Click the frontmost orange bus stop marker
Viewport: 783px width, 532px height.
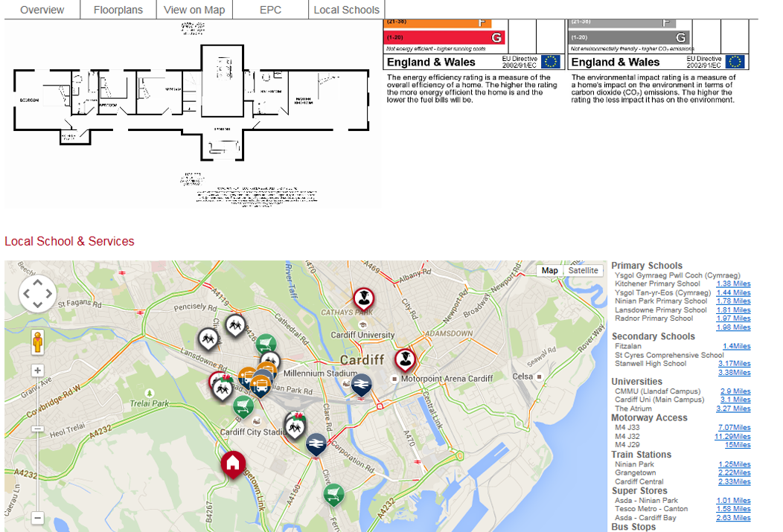click(x=261, y=385)
